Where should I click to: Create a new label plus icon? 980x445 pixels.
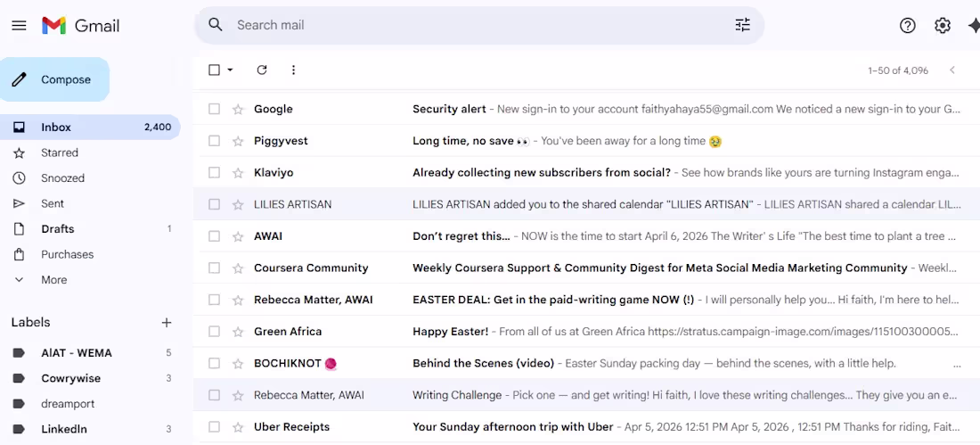[x=167, y=323]
